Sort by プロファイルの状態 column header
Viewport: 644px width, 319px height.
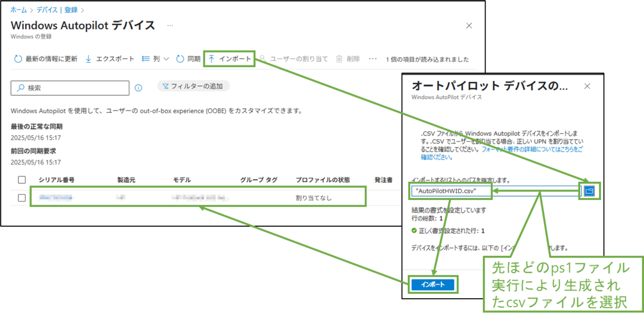pyautogui.click(x=324, y=180)
